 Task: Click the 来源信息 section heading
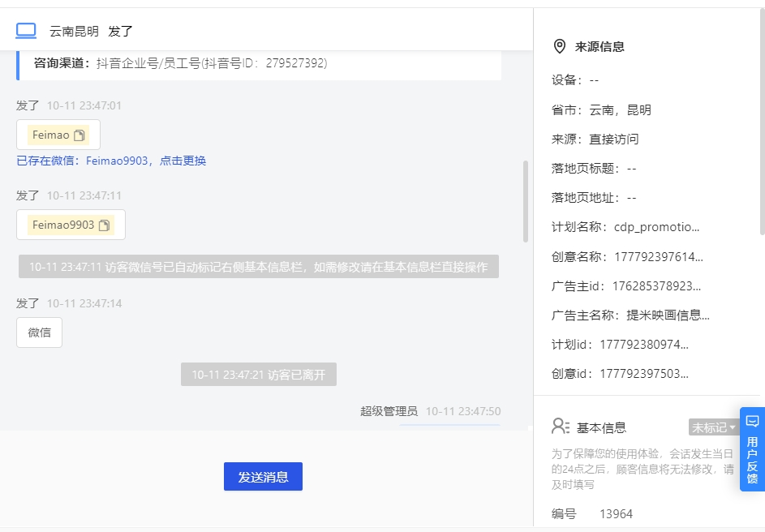coord(600,47)
